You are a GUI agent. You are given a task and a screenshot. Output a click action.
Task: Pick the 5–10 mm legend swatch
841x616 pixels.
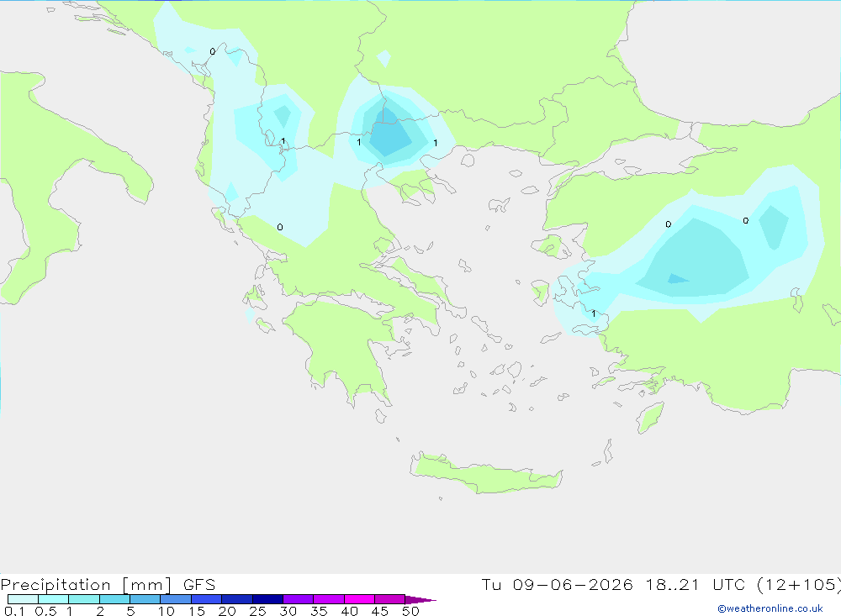[145, 599]
